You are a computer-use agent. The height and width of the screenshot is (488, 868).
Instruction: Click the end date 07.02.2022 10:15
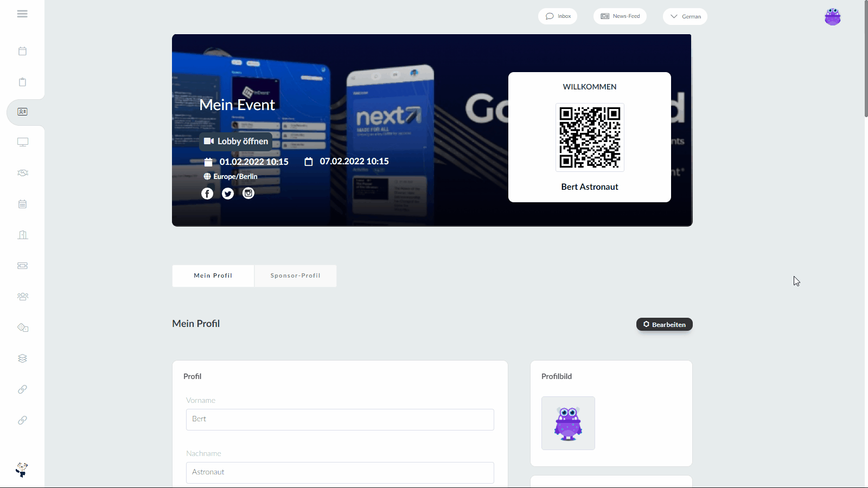tap(354, 161)
